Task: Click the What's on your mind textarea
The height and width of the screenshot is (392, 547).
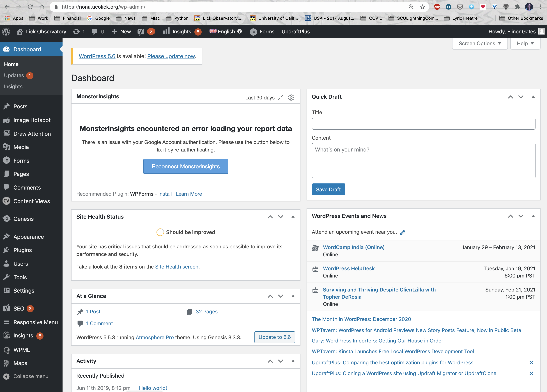Action: [x=424, y=161]
